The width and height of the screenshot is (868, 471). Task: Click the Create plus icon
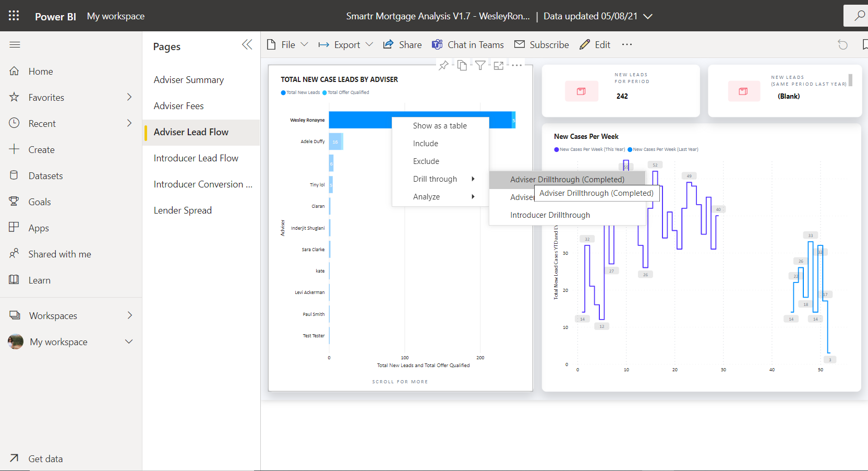[14, 149]
